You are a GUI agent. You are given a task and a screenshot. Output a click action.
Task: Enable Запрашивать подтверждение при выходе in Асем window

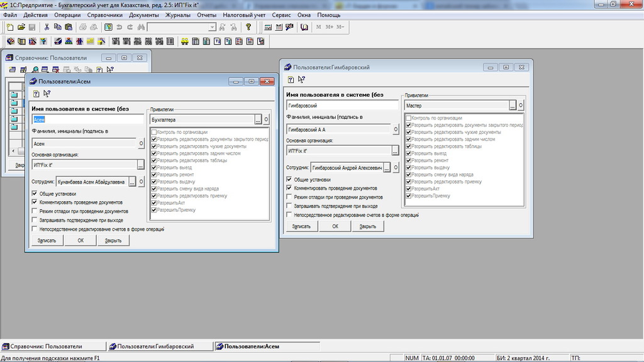(x=35, y=220)
